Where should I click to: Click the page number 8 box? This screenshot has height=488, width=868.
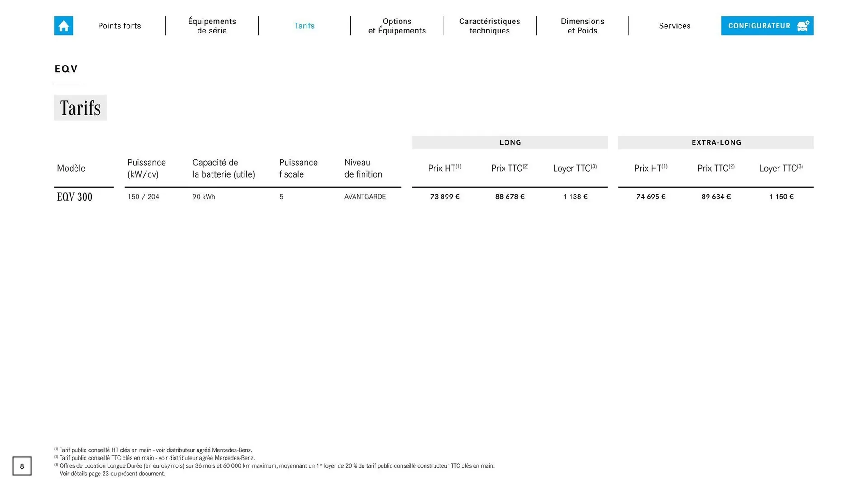point(22,466)
